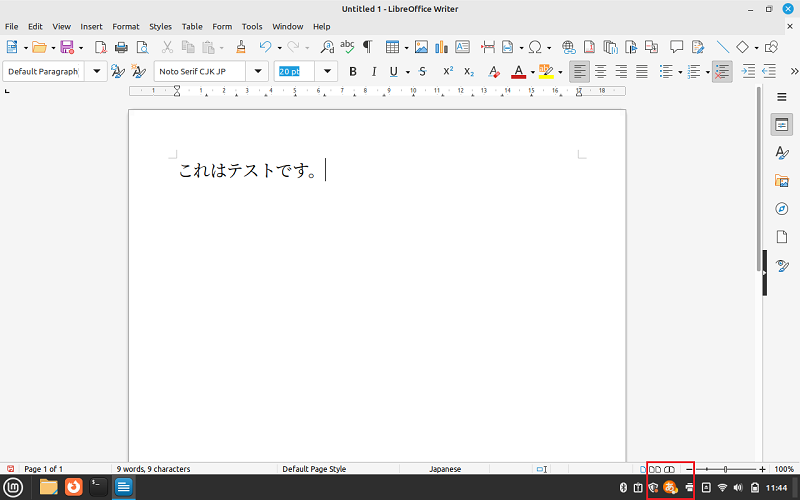
Task: Open Firefox from the taskbar
Action: (x=73, y=487)
